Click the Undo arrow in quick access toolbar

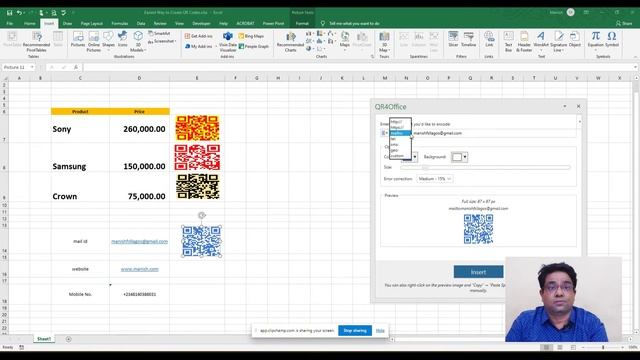(x=19, y=13)
